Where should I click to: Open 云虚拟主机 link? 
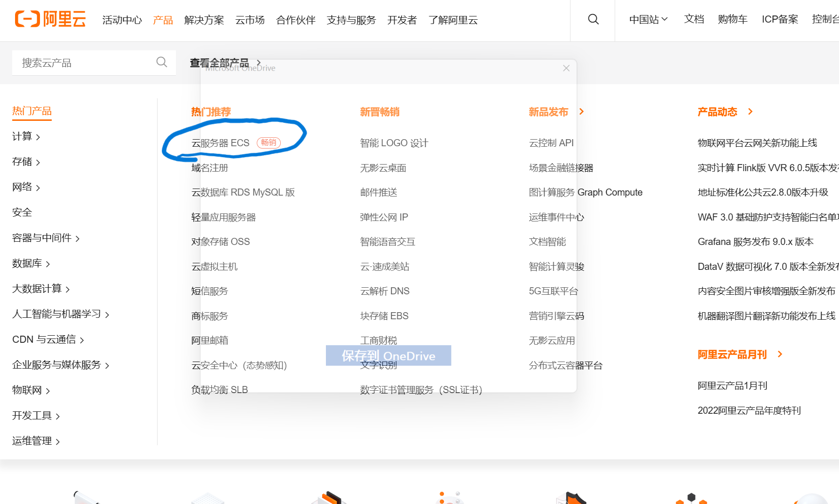(214, 267)
